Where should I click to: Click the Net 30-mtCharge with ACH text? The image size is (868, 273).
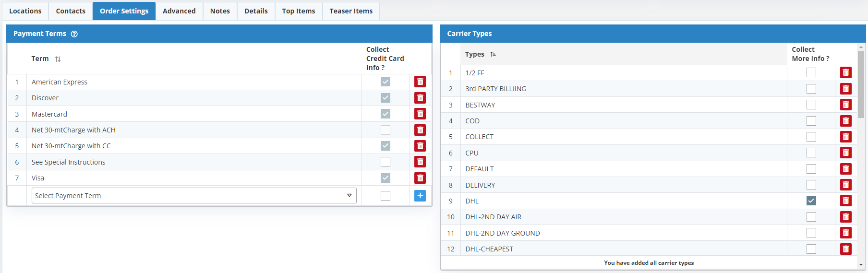(x=73, y=130)
